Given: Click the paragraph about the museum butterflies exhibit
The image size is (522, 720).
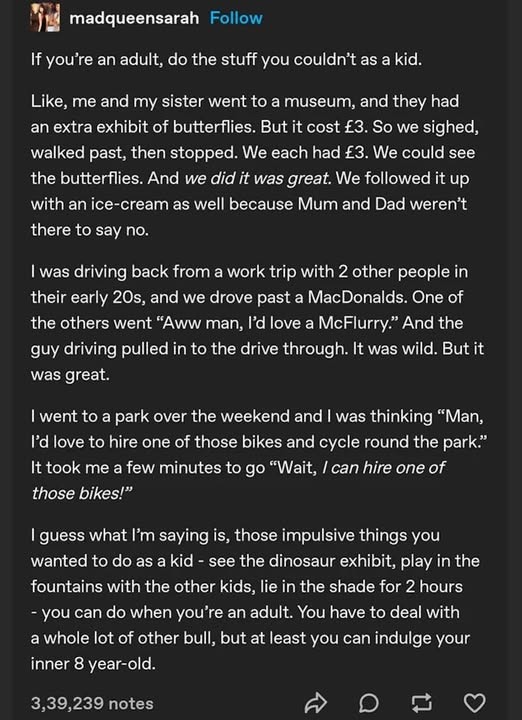Looking at the screenshot, I should point(255,165).
